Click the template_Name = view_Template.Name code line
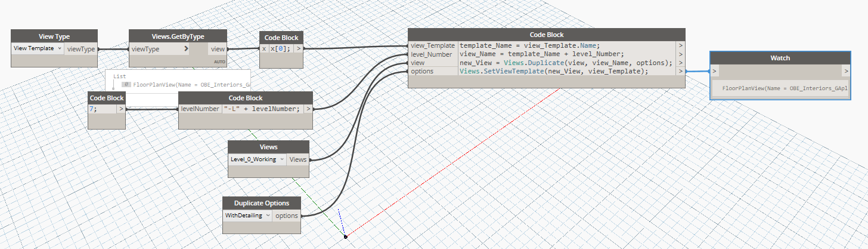 (x=529, y=45)
